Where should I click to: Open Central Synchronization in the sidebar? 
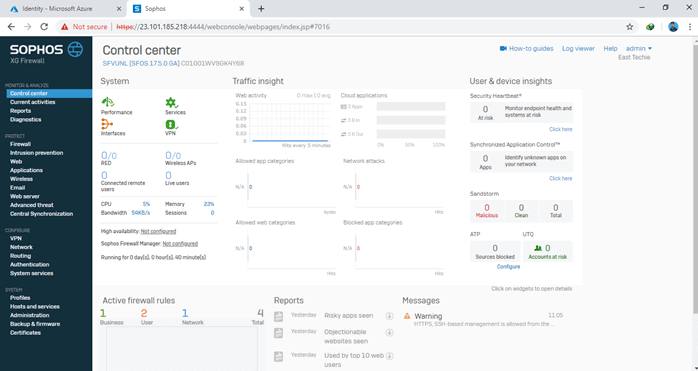(41, 214)
